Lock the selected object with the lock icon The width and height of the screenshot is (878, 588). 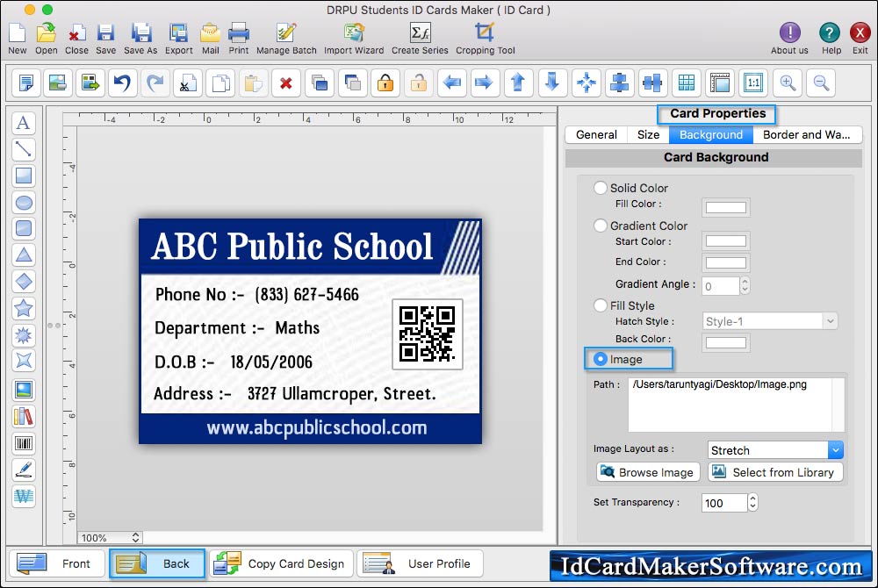[x=385, y=82]
